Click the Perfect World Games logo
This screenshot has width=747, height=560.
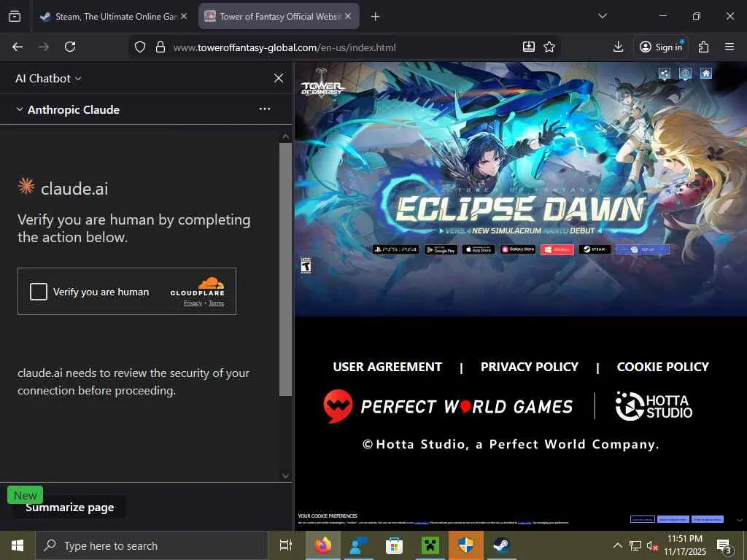[x=448, y=406]
